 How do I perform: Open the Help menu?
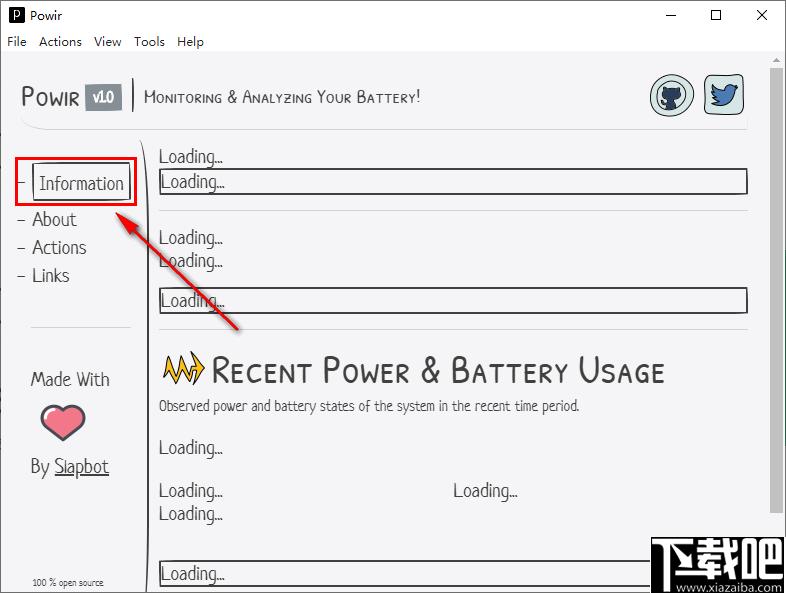(190, 42)
